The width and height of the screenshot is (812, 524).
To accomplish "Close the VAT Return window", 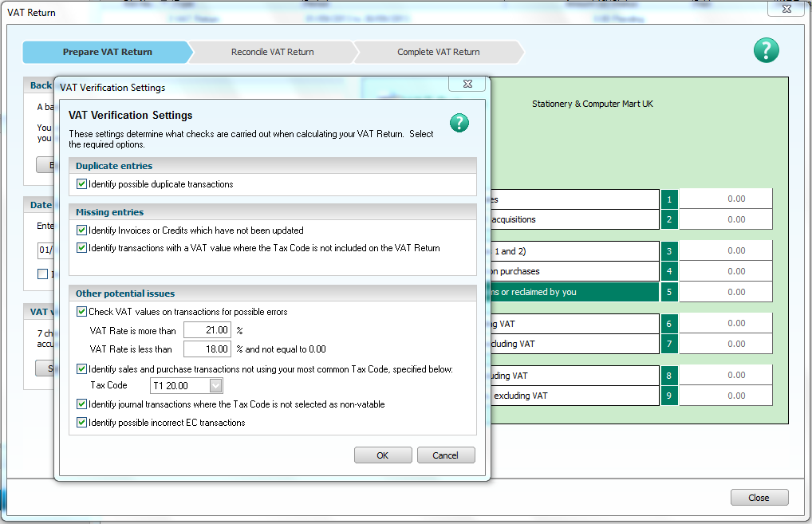I will coord(759,497).
